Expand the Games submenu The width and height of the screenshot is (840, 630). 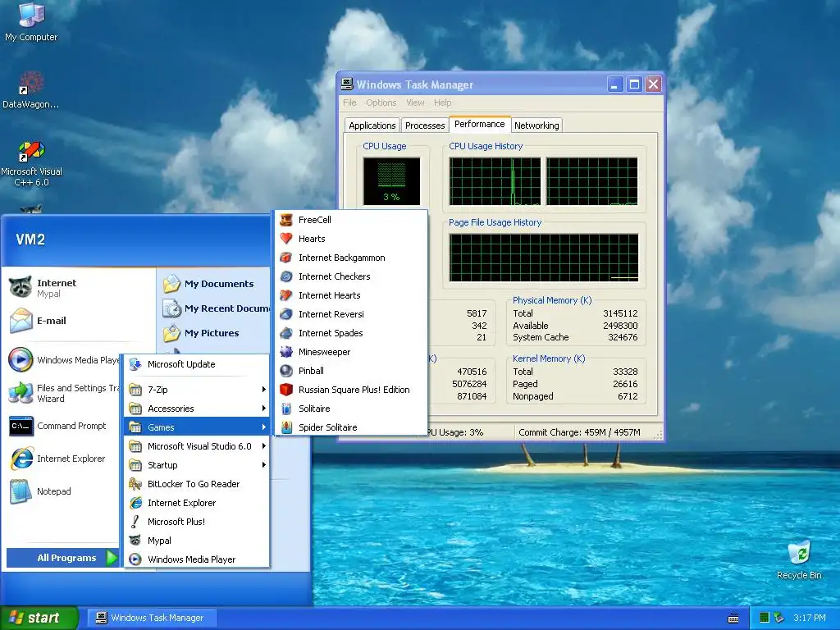pyautogui.click(x=197, y=427)
